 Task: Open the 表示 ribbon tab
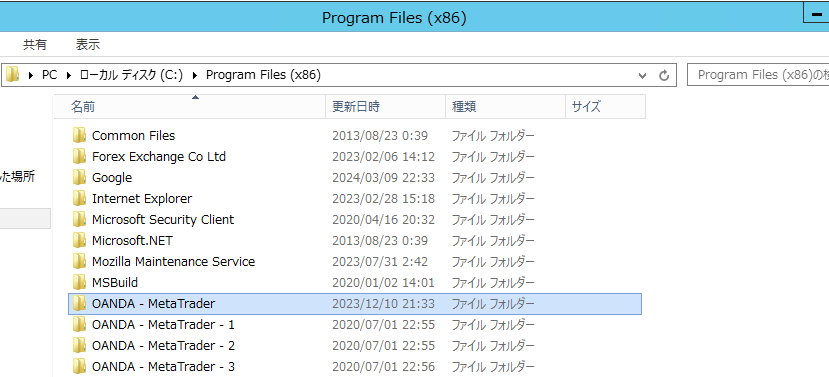click(88, 44)
